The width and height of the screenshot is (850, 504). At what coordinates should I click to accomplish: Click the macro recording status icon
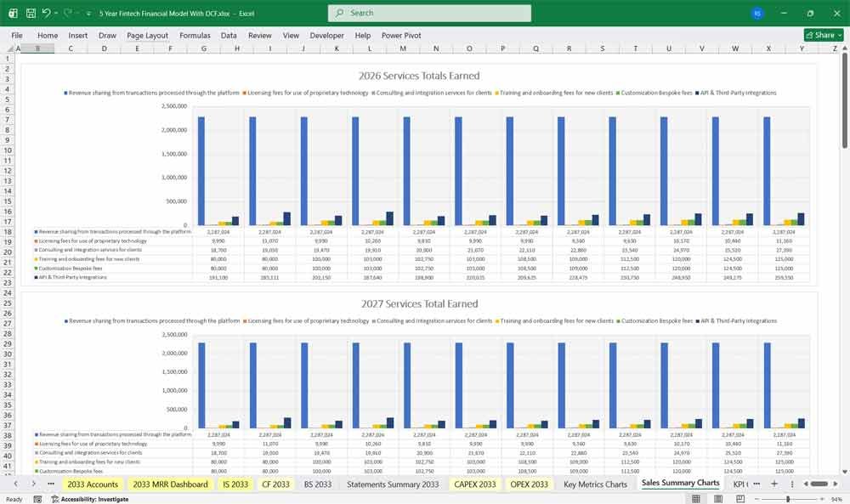tap(37, 499)
